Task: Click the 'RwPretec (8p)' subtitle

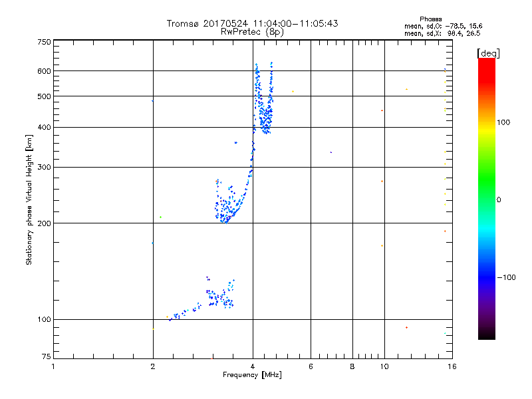Action: pyautogui.click(x=252, y=32)
